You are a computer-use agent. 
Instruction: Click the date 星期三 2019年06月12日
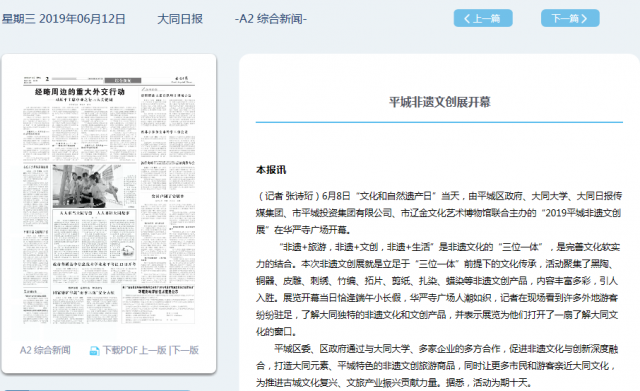(64, 19)
